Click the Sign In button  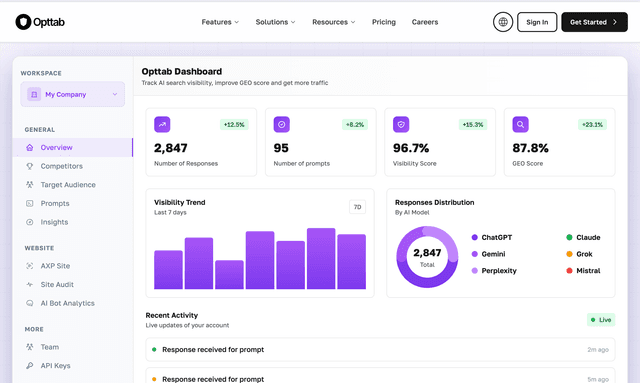click(x=537, y=22)
